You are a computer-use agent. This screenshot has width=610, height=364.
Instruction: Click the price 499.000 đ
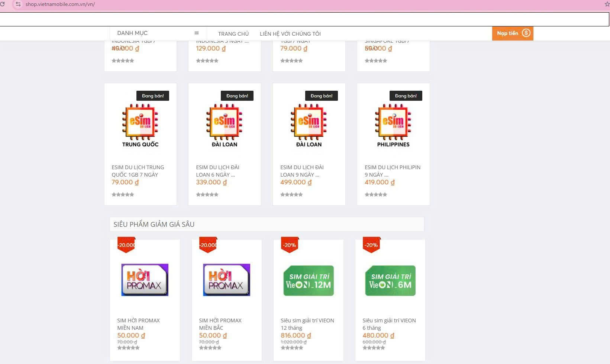pyautogui.click(x=296, y=183)
